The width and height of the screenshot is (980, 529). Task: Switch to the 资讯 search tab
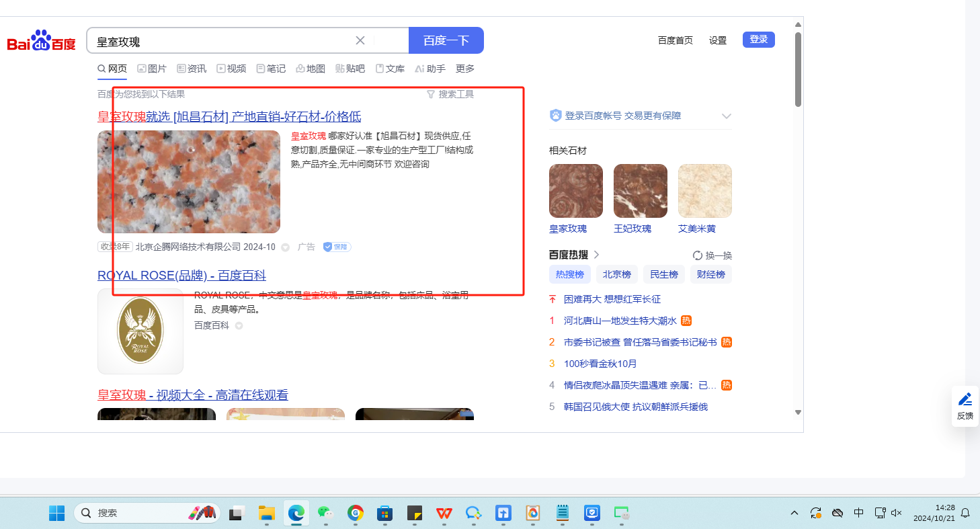tap(192, 69)
